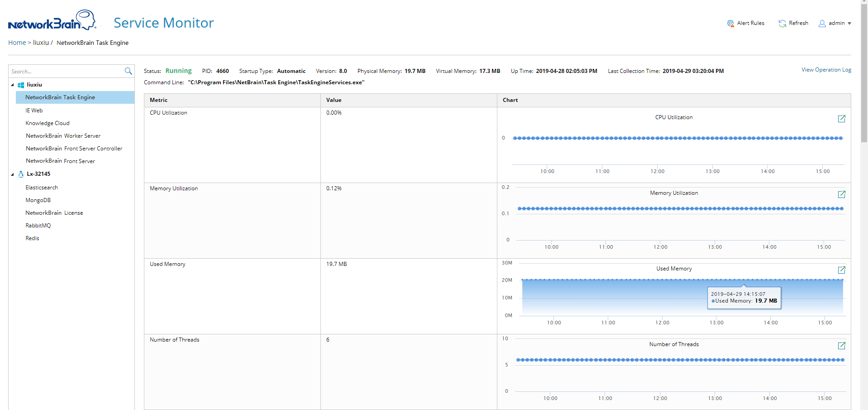Click the Metric column header
The image size is (868, 410).
(232, 100)
